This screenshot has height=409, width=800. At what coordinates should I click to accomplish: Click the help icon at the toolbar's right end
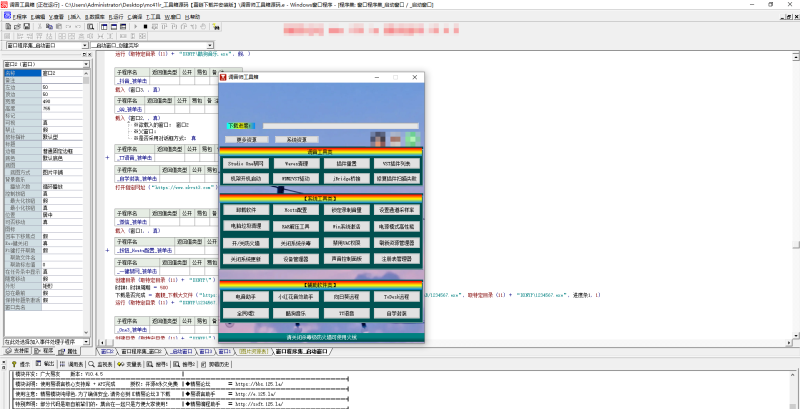coord(215,26)
